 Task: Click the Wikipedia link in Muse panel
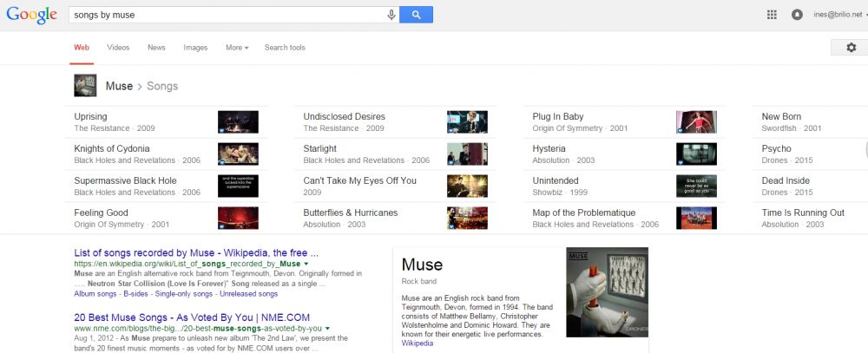coord(418,343)
